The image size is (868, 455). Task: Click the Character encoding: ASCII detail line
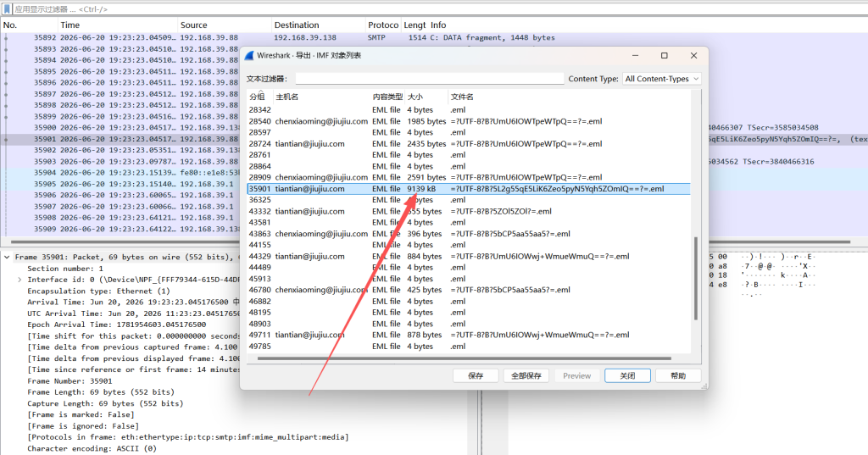[x=92, y=448]
